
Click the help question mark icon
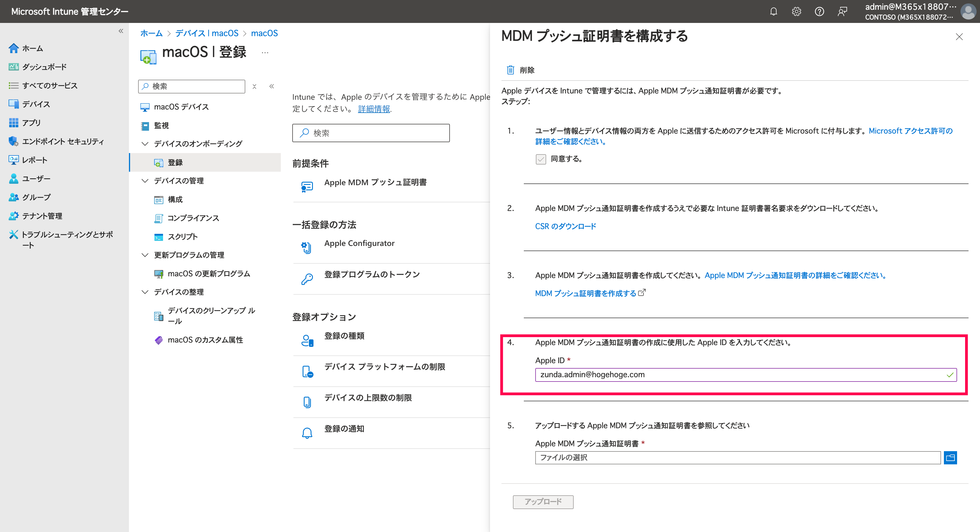[x=819, y=11]
